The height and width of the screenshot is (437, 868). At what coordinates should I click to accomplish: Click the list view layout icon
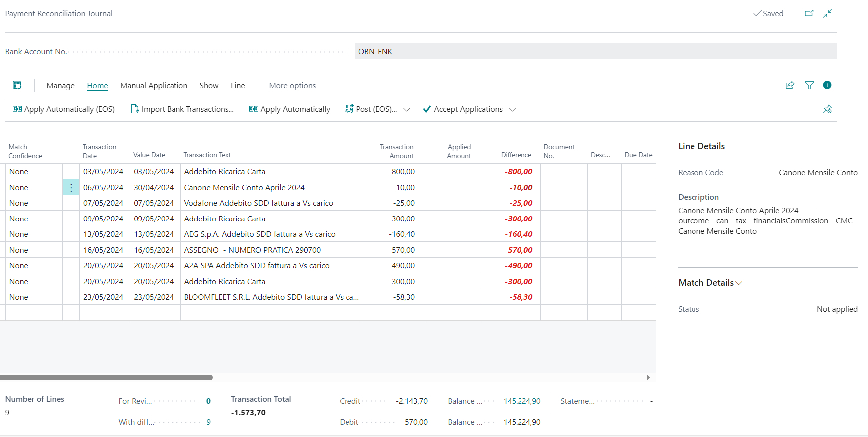tap(17, 85)
